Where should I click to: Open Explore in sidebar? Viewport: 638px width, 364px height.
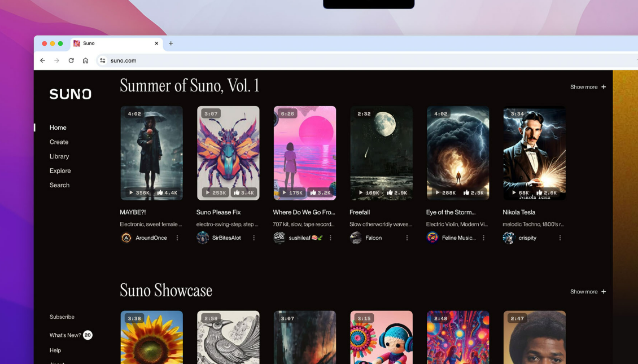pos(60,171)
